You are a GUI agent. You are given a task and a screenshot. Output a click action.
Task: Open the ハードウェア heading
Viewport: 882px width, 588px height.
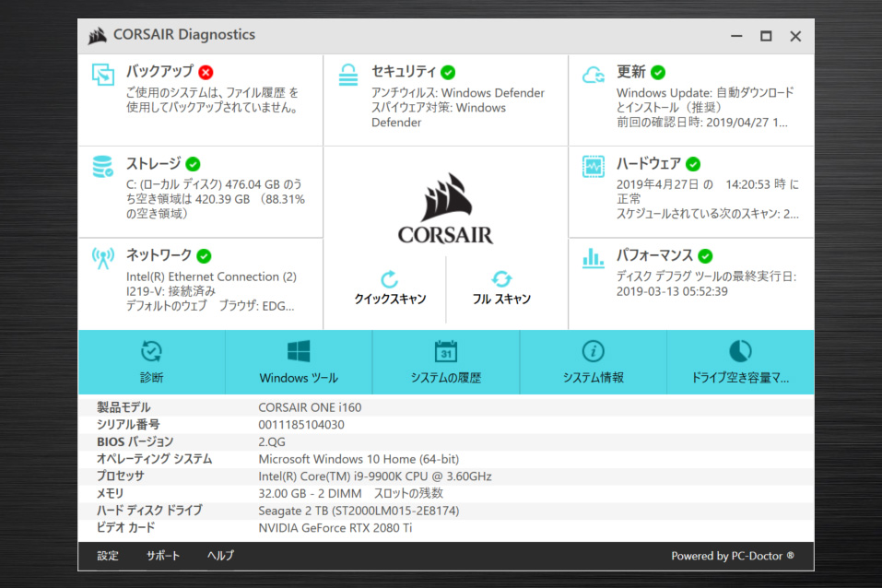point(649,164)
